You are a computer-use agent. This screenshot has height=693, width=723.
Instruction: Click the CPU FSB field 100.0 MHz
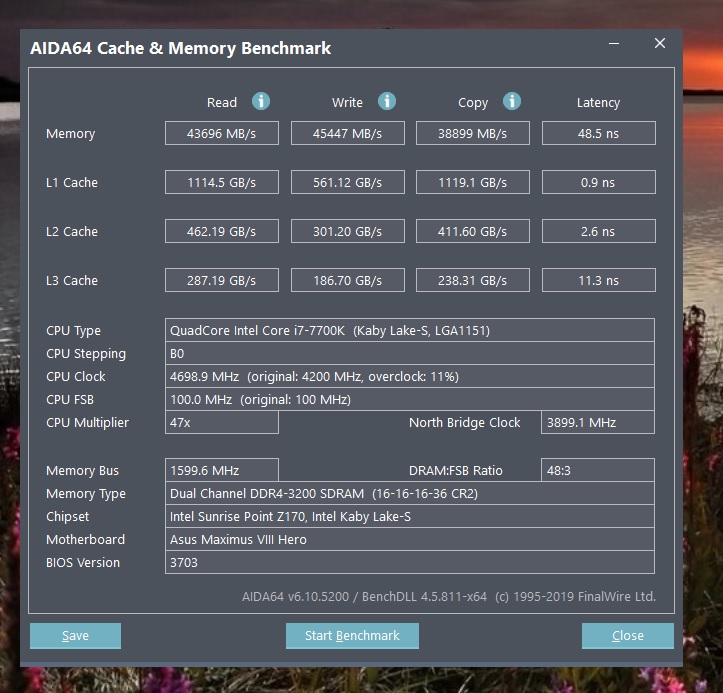(409, 399)
